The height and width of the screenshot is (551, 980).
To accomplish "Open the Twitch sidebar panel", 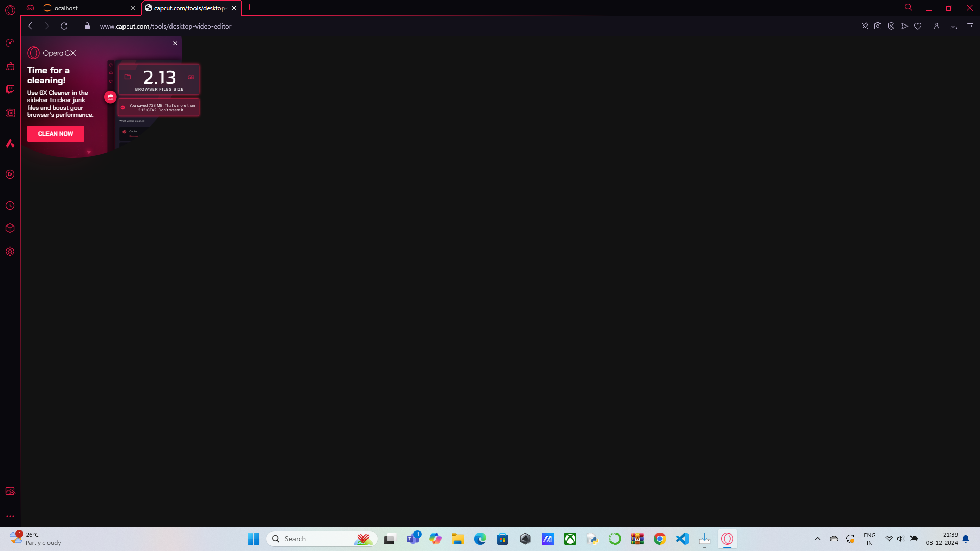I will (10, 89).
